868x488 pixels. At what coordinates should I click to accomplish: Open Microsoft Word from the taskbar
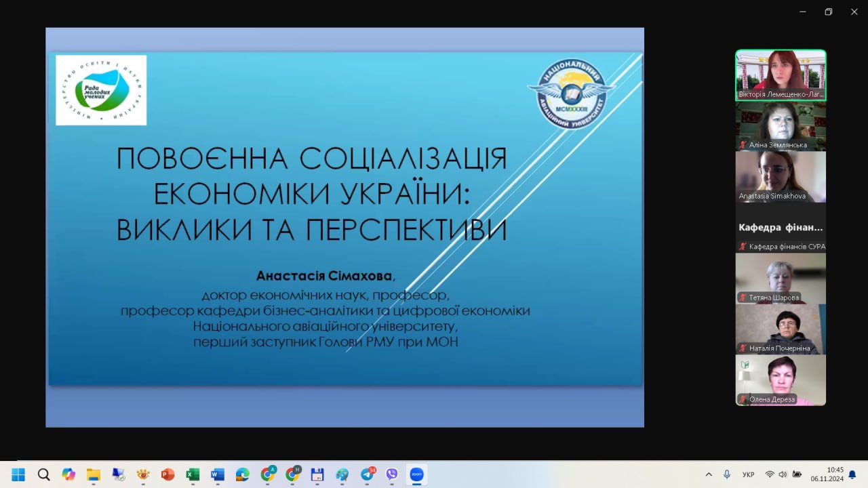tap(218, 474)
